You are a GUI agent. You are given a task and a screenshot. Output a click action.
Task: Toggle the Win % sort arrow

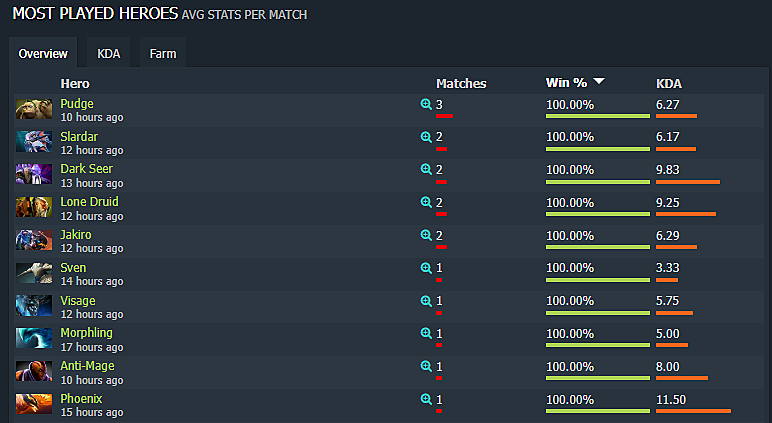point(599,81)
